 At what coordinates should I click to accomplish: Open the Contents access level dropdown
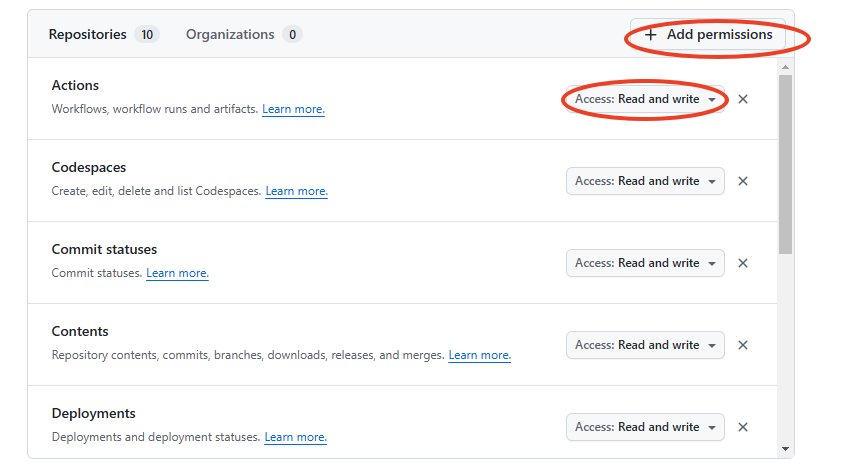(x=645, y=345)
